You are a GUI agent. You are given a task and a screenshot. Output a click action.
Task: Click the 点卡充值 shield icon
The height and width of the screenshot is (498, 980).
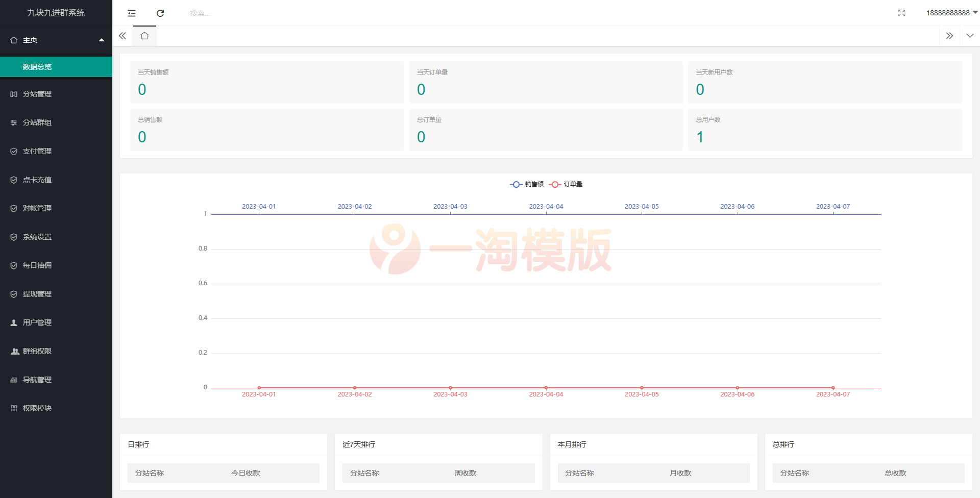click(x=14, y=180)
